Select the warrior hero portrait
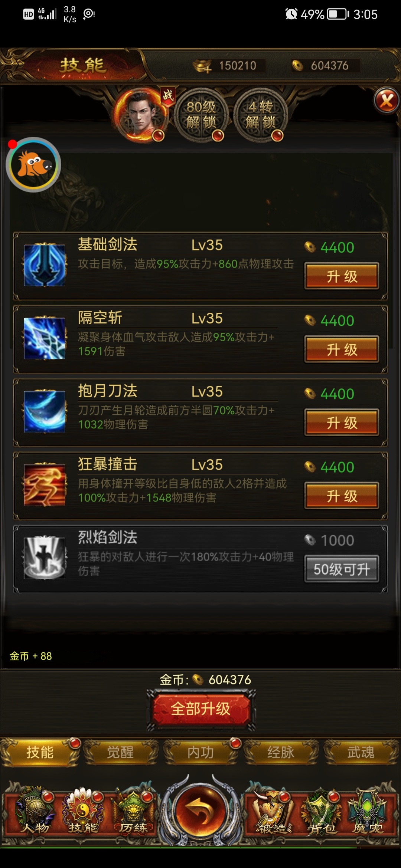 click(140, 115)
